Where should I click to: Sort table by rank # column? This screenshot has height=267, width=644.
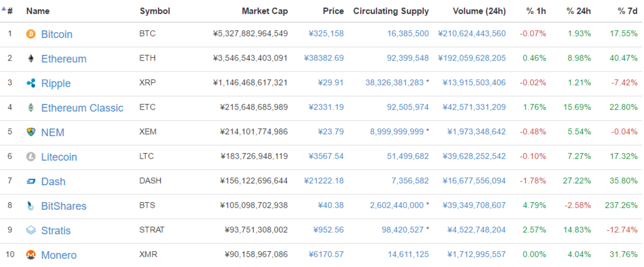[x=10, y=11]
